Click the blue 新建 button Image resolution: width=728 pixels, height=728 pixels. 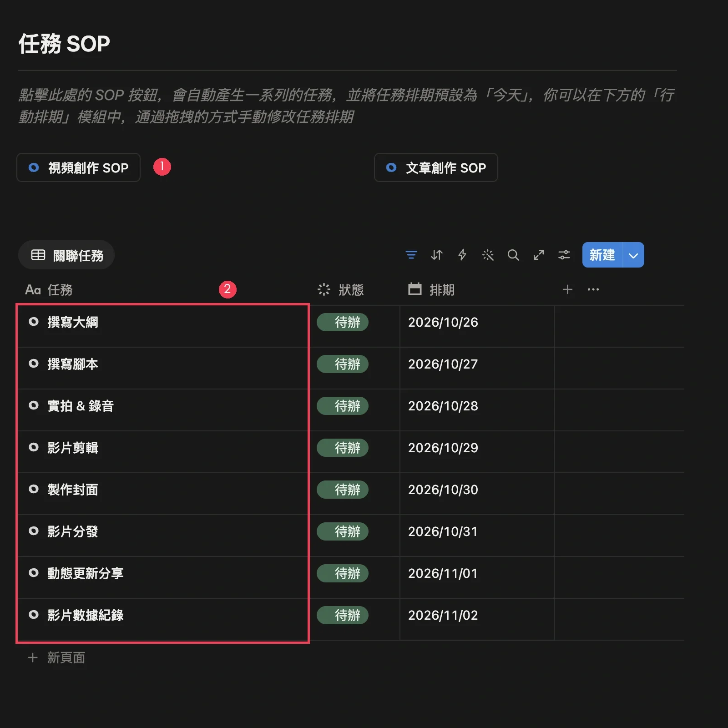(602, 255)
